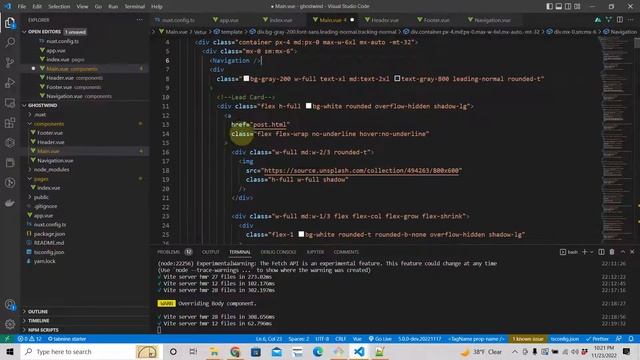Open the Selection menu
The width and height of the screenshot is (640, 360).
click(59, 6)
